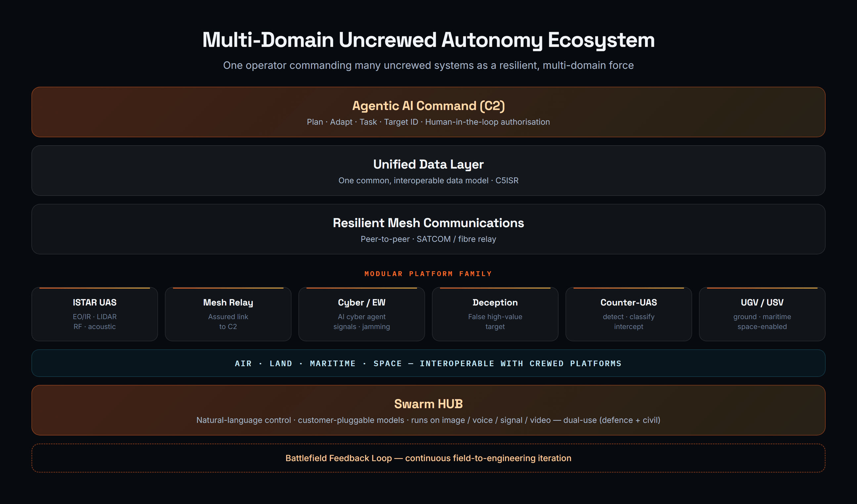Open the UGV / USV card title
The image size is (857, 504).
[x=762, y=303]
